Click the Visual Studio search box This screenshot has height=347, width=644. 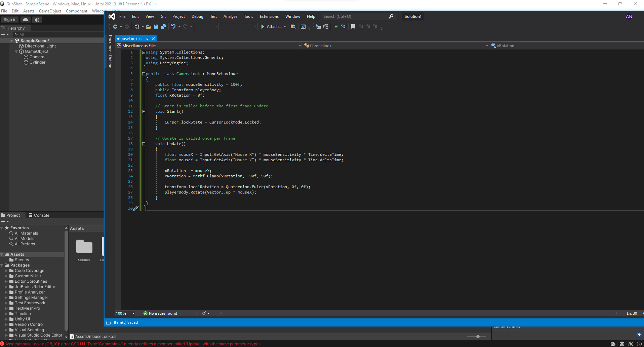click(355, 16)
